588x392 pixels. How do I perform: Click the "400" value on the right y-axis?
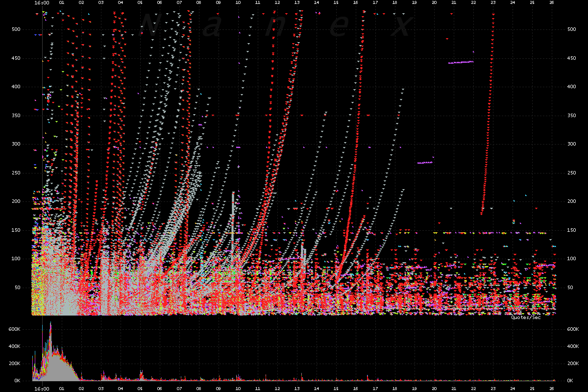[x=572, y=86]
